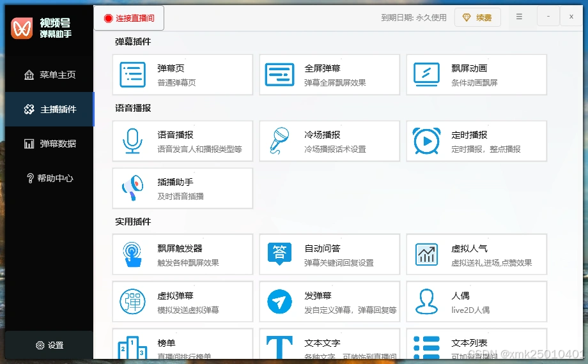Open the 弹幕页 plugin title

171,68
